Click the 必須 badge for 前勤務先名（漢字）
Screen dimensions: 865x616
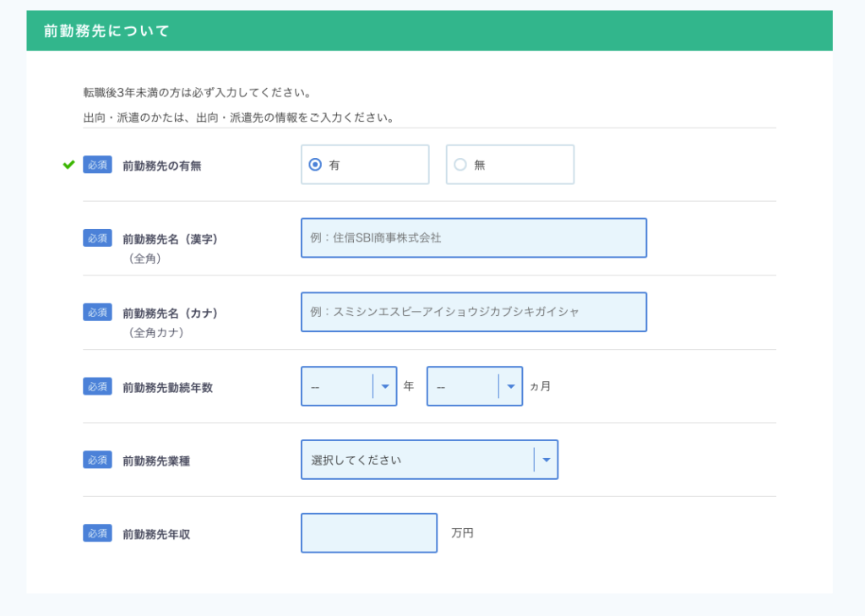[x=98, y=238]
